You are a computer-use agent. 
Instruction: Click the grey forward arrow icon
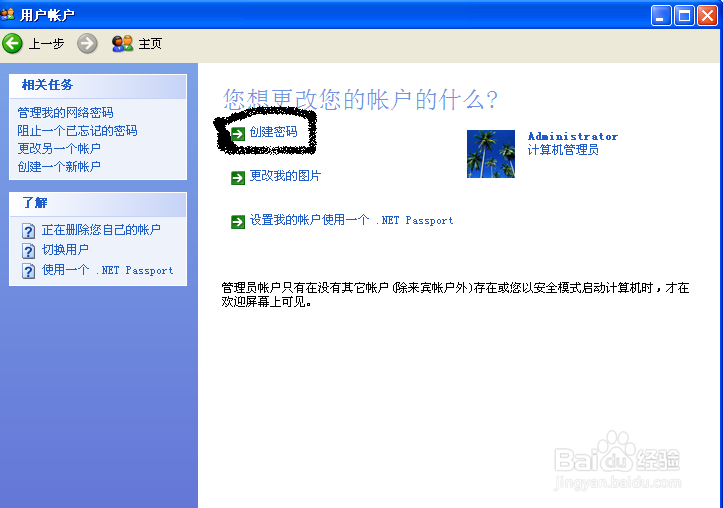click(87, 44)
